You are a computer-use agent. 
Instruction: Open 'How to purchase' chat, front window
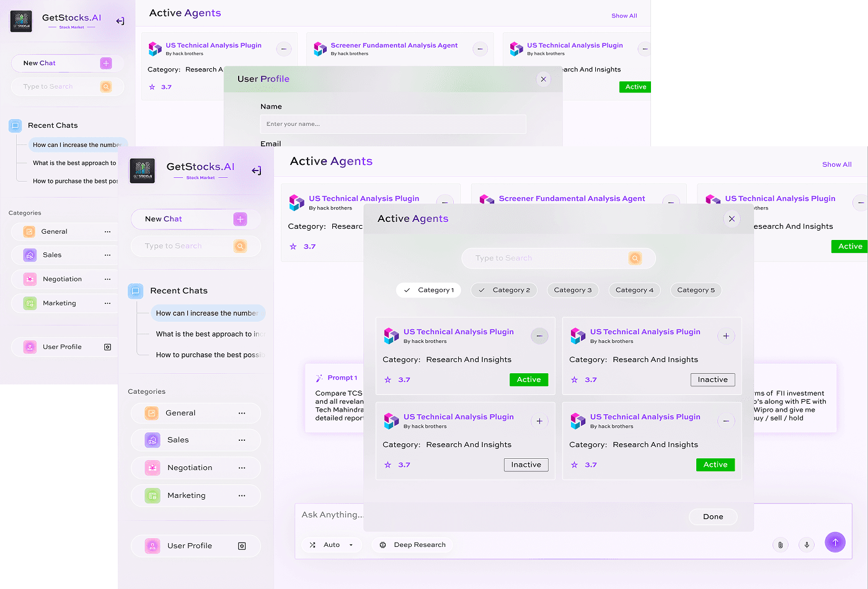click(x=210, y=355)
